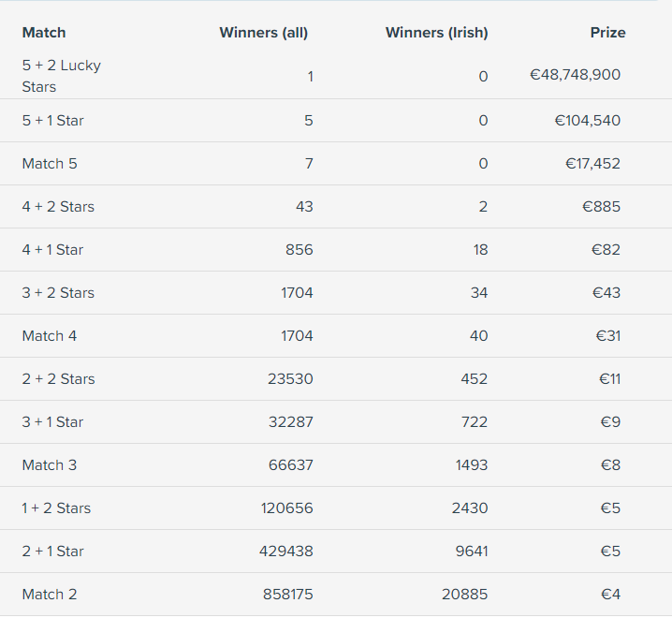Click the €17,452 prize value
This screenshot has height=618, width=672.
592,164
